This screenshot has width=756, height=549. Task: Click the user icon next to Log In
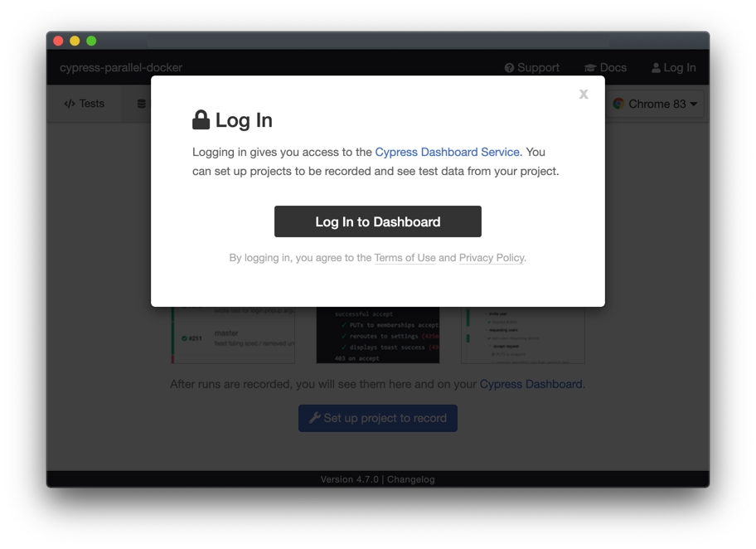(656, 68)
